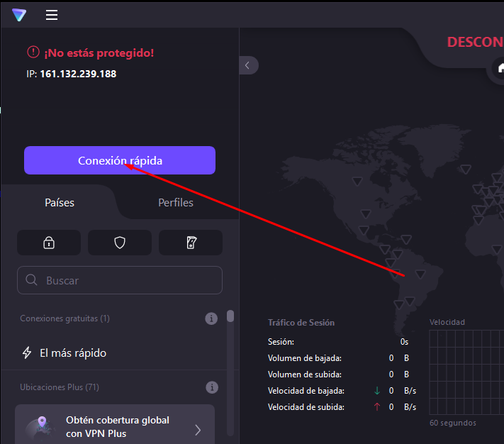This screenshot has width=504, height=444.
Task: Toggle the Kill Switch button
Action: (191, 243)
